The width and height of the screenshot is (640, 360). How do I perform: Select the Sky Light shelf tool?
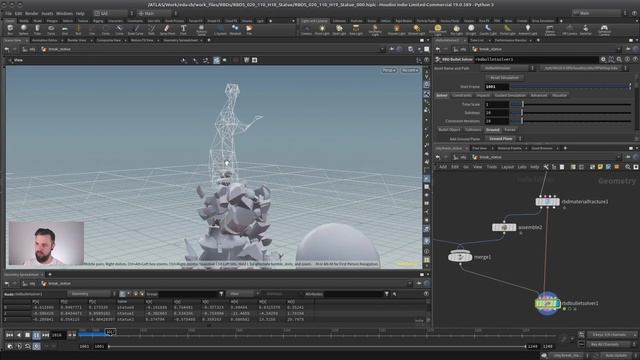pos(456,29)
